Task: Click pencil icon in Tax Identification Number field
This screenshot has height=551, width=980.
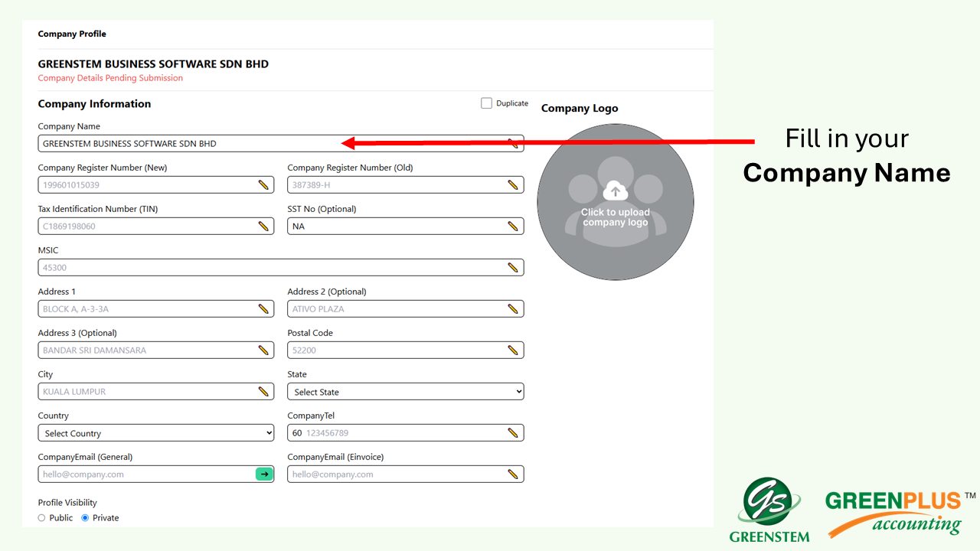Action: [x=263, y=226]
